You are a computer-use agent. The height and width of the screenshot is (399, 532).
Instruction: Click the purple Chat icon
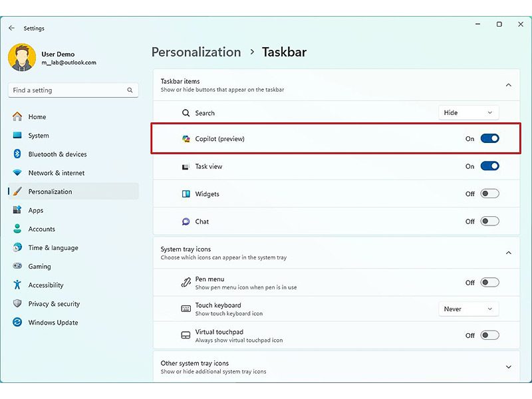point(186,221)
